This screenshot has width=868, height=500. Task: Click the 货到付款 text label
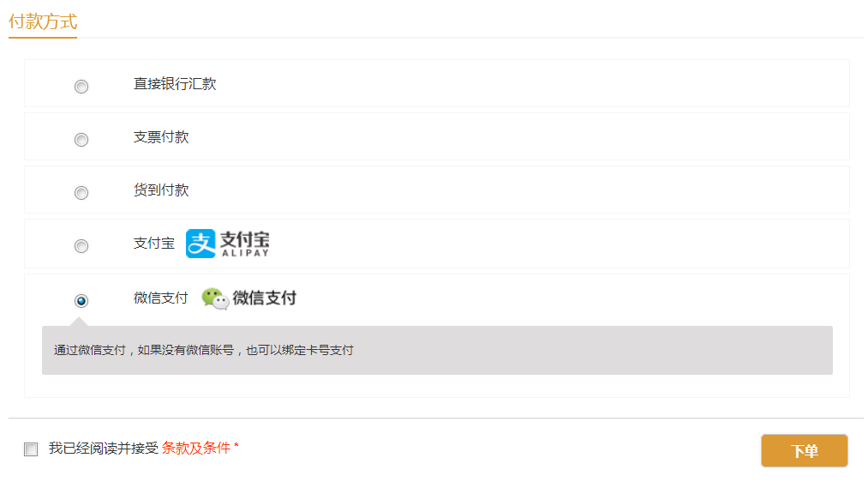161,190
